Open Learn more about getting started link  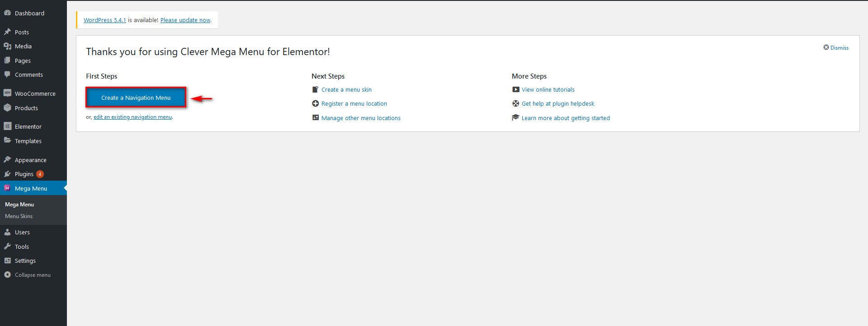point(566,118)
